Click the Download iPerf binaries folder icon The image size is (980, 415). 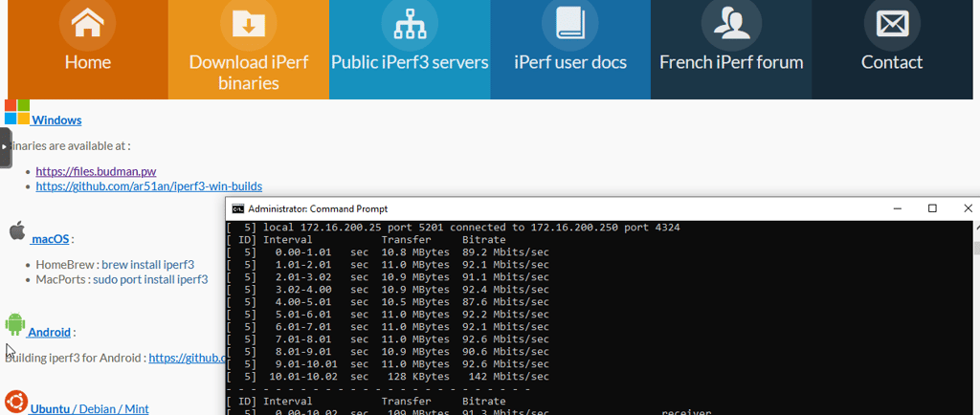[x=249, y=22]
